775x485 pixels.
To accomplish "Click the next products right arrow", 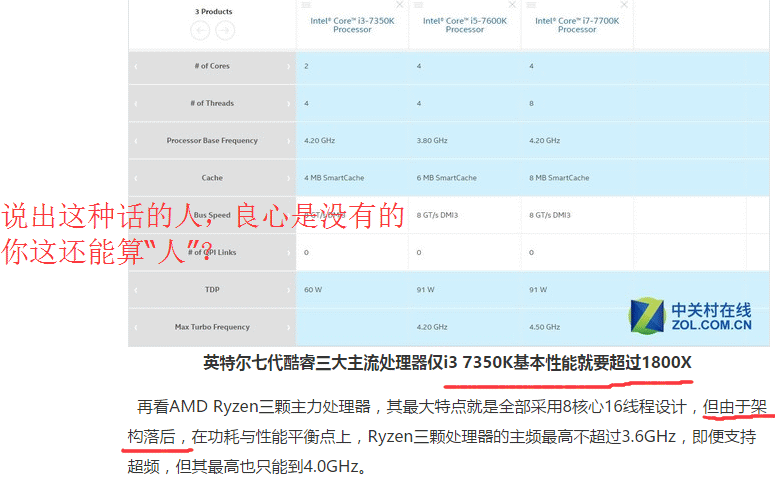I will pyautogui.click(x=225, y=31).
